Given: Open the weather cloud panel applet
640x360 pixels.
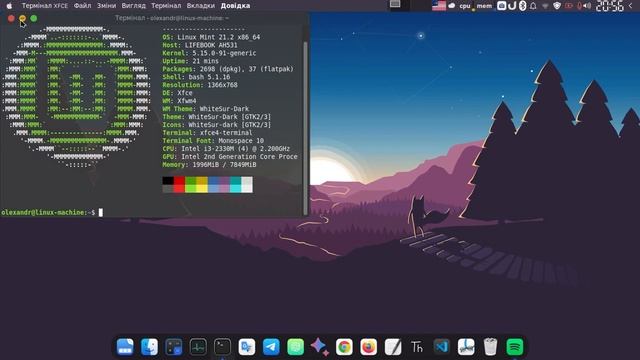Looking at the screenshot, I should (451, 6).
